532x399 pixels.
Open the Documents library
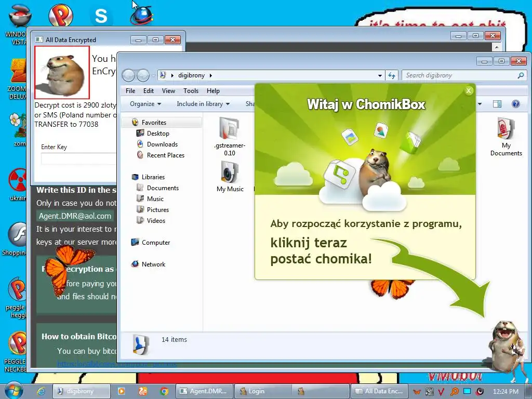pyautogui.click(x=163, y=188)
